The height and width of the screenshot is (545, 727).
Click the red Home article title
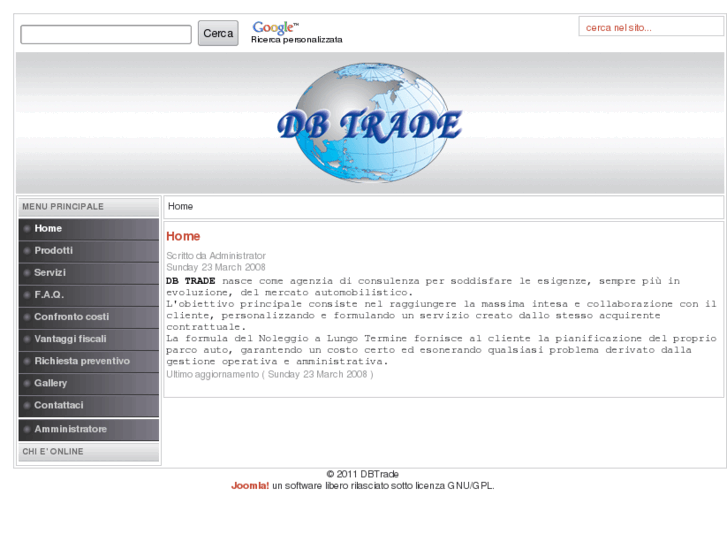pyautogui.click(x=183, y=236)
